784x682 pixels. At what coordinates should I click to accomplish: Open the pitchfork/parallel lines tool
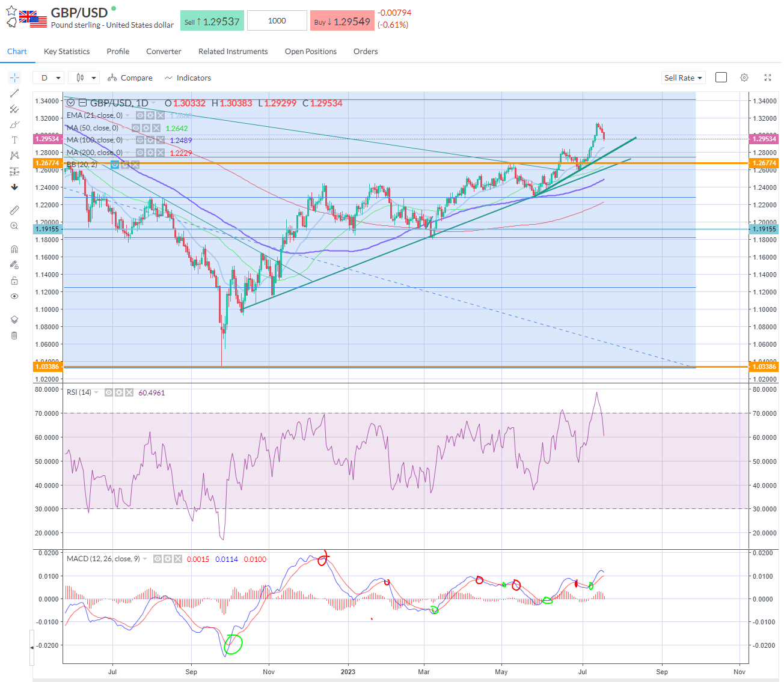click(14, 109)
